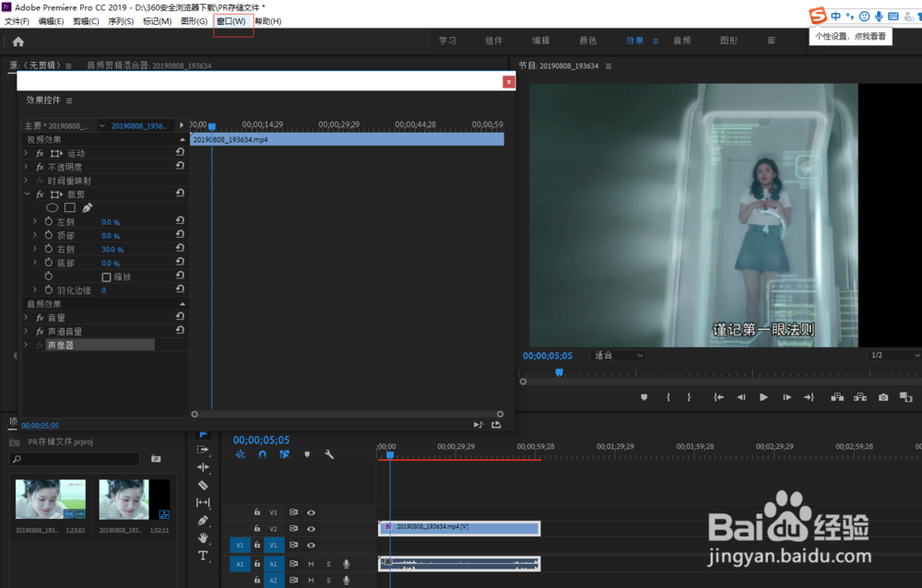922x588 pixels.
Task: Mark Out point in Program monitor
Action: [x=689, y=397]
